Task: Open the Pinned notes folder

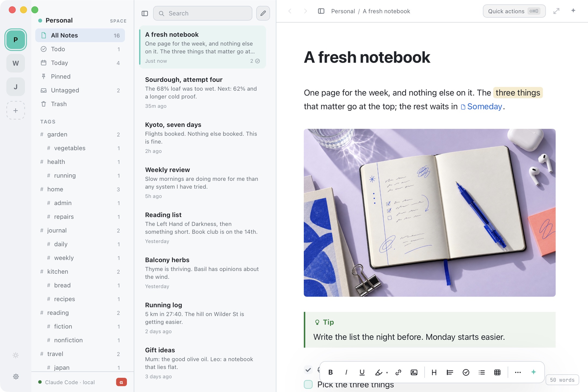Action: [x=80, y=76]
